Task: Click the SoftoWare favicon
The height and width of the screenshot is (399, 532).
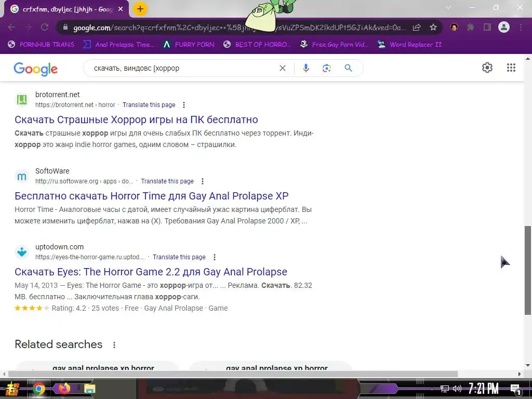Action: (22, 176)
